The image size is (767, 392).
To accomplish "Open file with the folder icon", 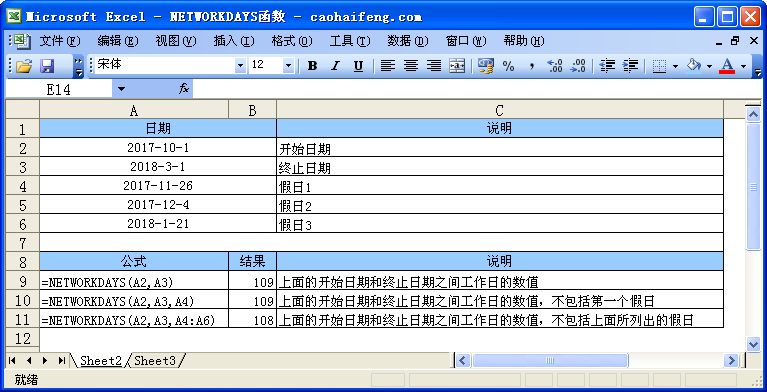I will click(x=23, y=66).
